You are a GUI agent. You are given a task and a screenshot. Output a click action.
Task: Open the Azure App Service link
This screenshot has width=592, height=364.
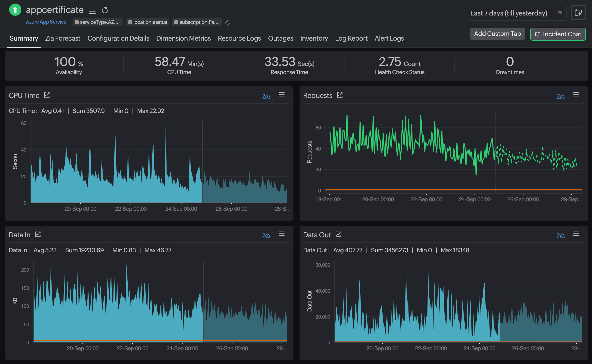pyautogui.click(x=46, y=22)
